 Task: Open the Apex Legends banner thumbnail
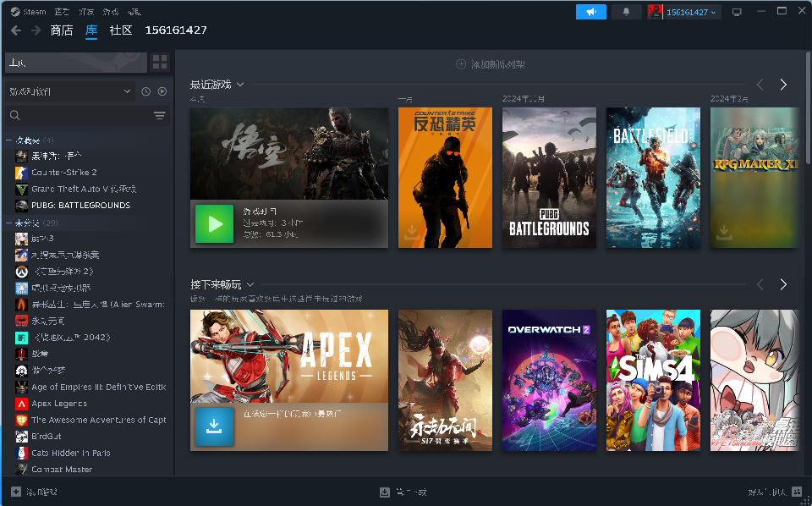289,356
